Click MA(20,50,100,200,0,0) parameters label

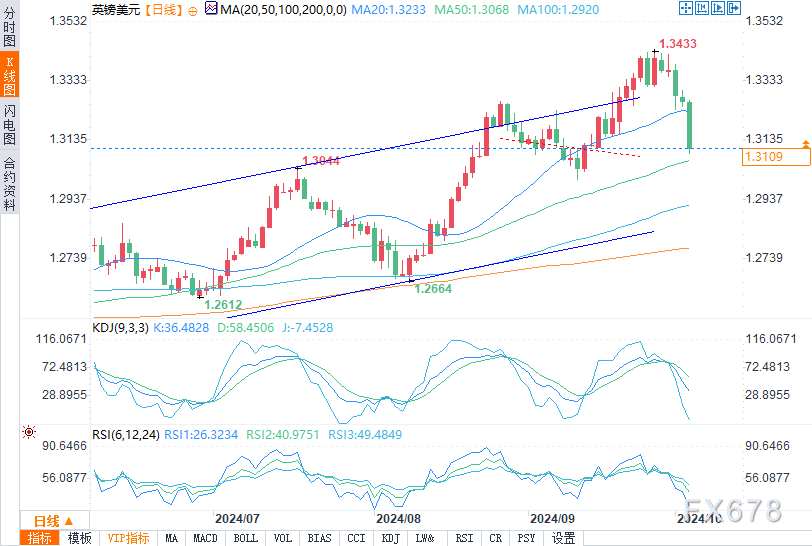pos(283,9)
